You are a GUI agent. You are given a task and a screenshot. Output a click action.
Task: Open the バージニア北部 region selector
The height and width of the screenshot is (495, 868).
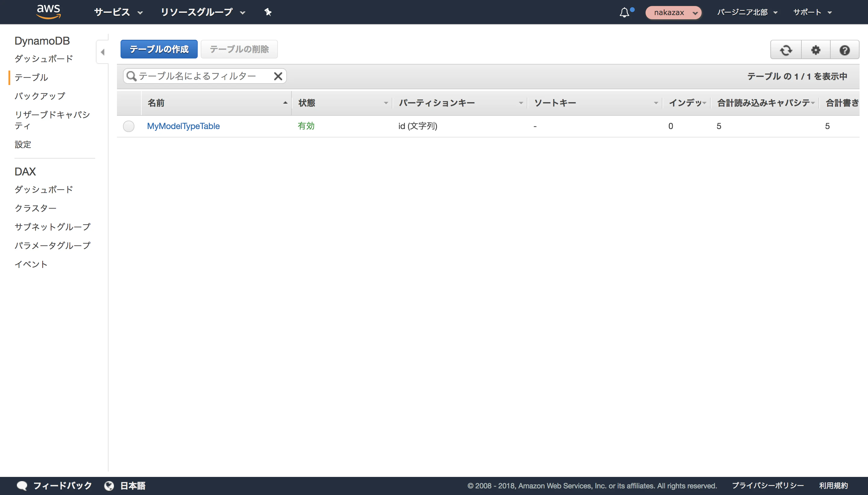(747, 12)
